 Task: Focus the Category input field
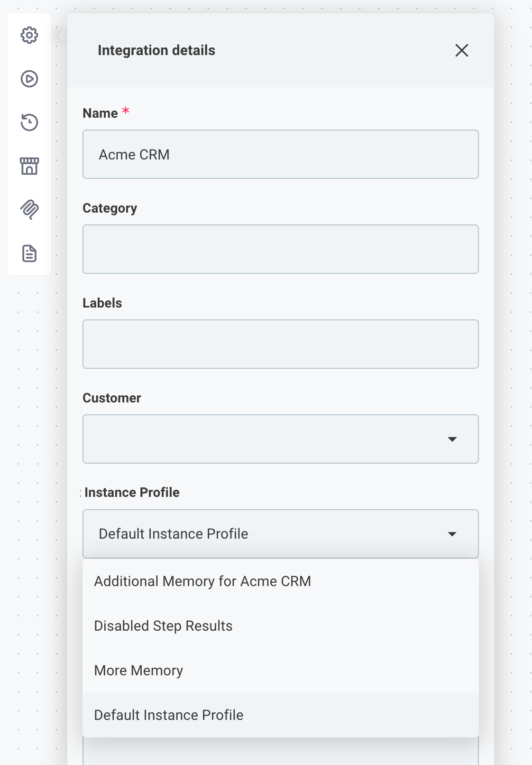tap(281, 249)
